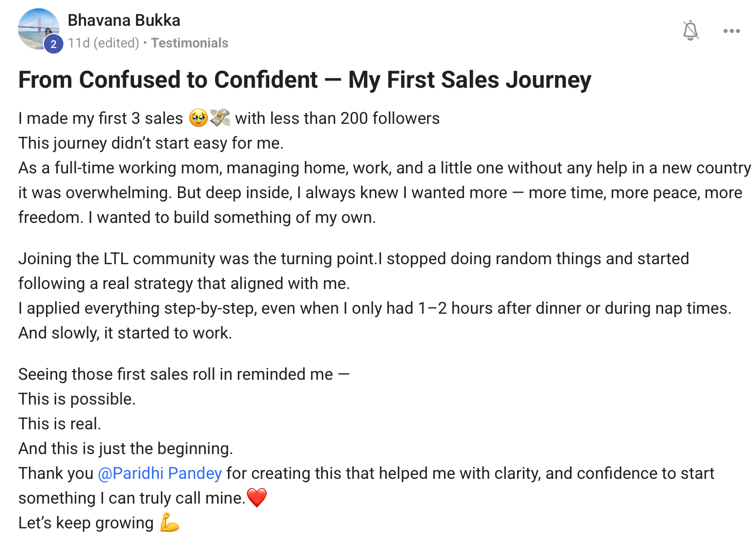The width and height of the screenshot is (756, 549).
Task: Open the Testimonials category
Action: point(189,43)
